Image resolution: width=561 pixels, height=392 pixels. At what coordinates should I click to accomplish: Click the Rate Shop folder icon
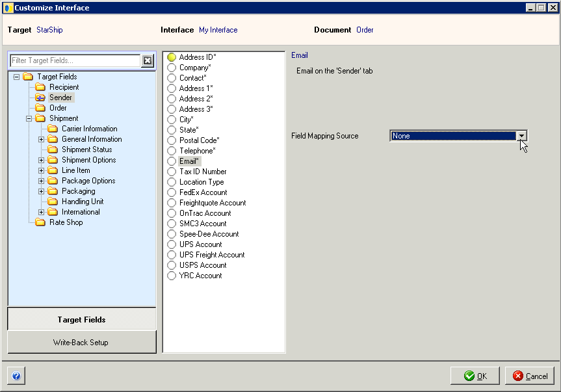(39, 222)
